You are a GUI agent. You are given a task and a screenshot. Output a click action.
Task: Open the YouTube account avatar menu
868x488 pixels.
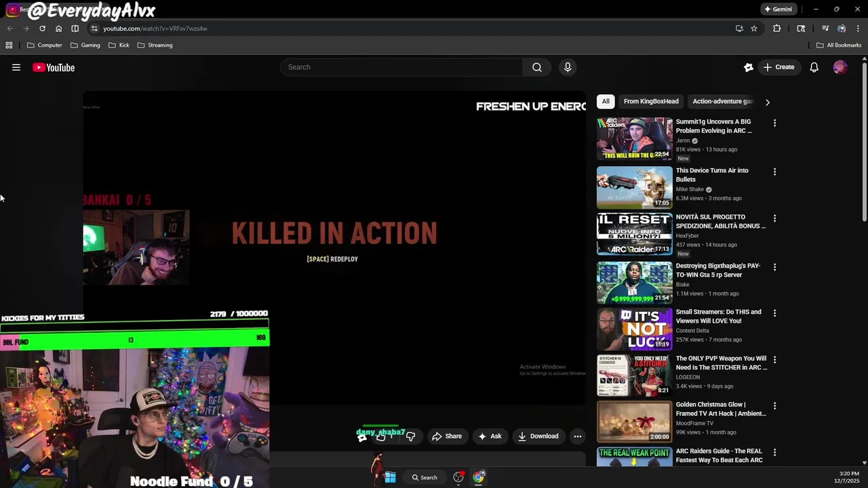(840, 67)
